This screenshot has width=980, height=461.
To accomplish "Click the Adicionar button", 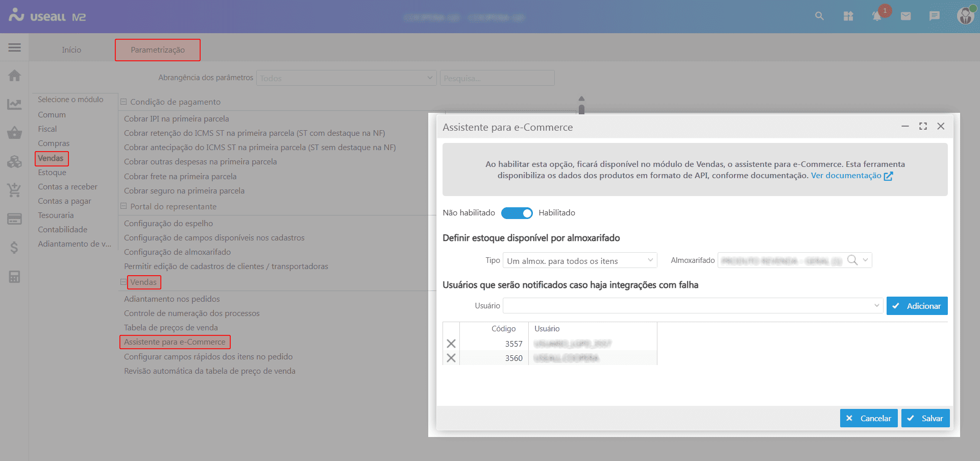I will 917,306.
